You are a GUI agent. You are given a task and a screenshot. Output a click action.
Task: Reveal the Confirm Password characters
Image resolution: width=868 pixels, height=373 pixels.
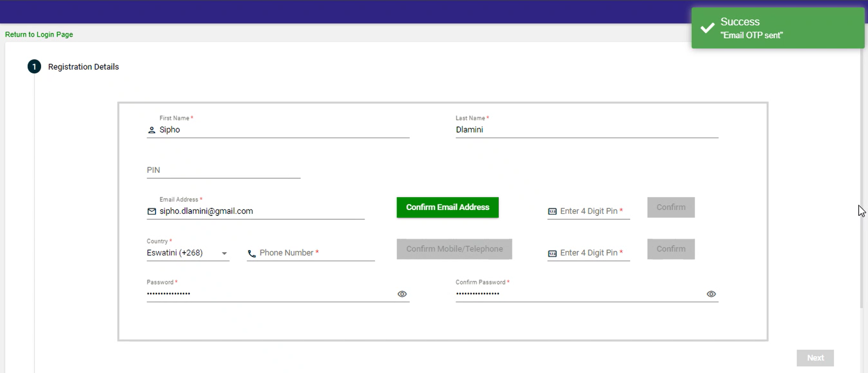coord(711,294)
